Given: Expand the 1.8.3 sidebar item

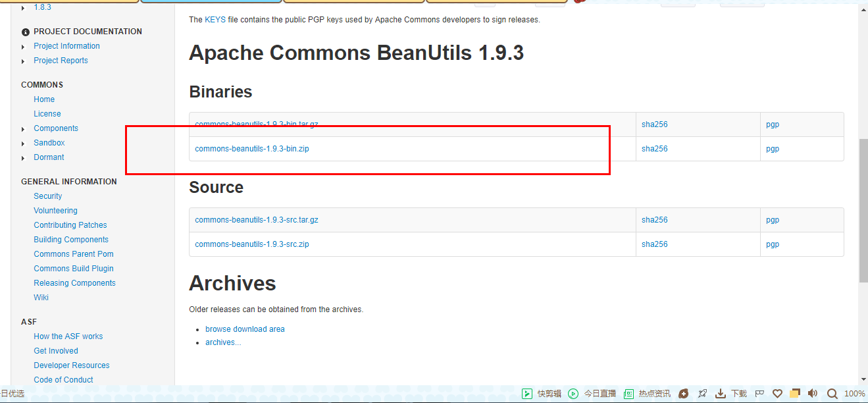Looking at the screenshot, I should click(24, 8).
